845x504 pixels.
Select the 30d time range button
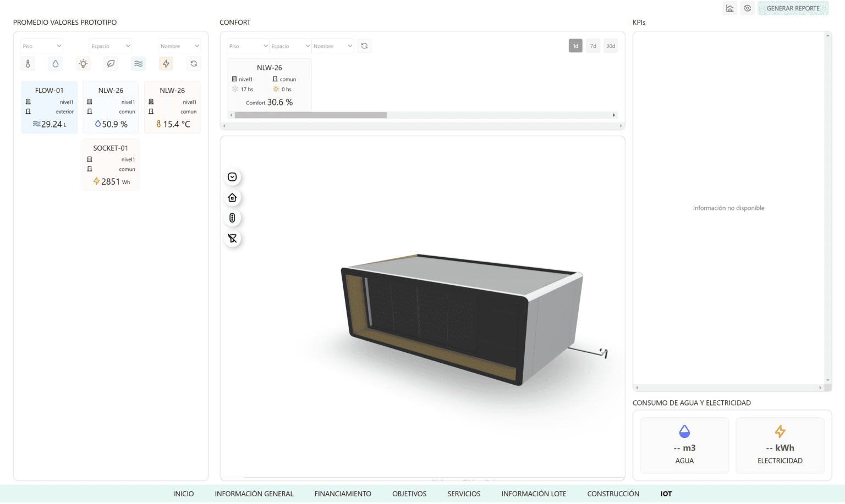click(x=611, y=46)
